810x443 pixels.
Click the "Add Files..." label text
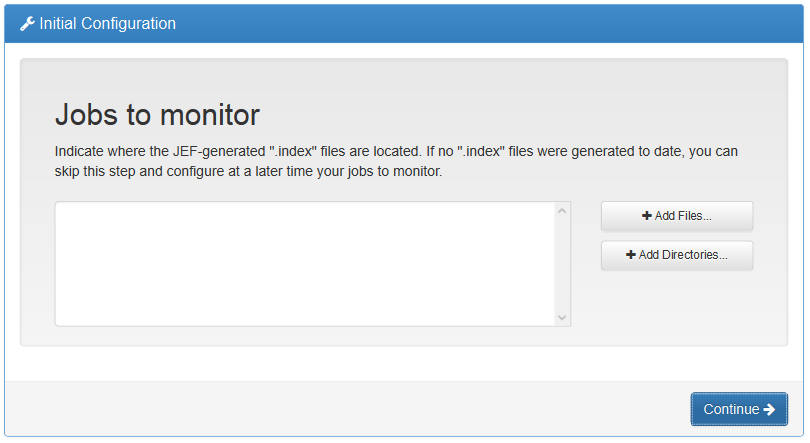(x=683, y=216)
